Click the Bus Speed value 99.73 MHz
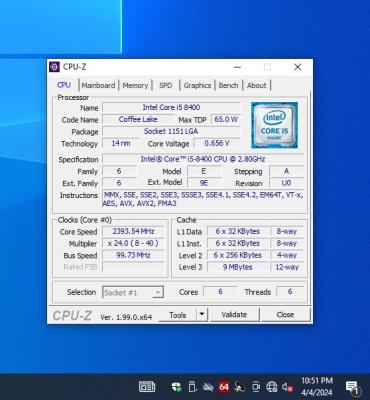 click(133, 255)
